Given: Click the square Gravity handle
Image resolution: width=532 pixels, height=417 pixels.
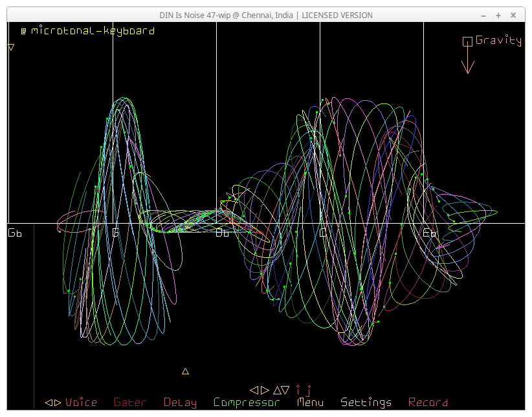Looking at the screenshot, I should point(467,41).
